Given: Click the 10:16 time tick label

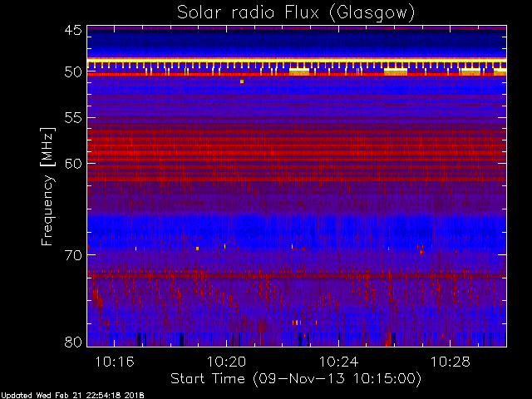Looking at the screenshot, I should click(x=115, y=362).
